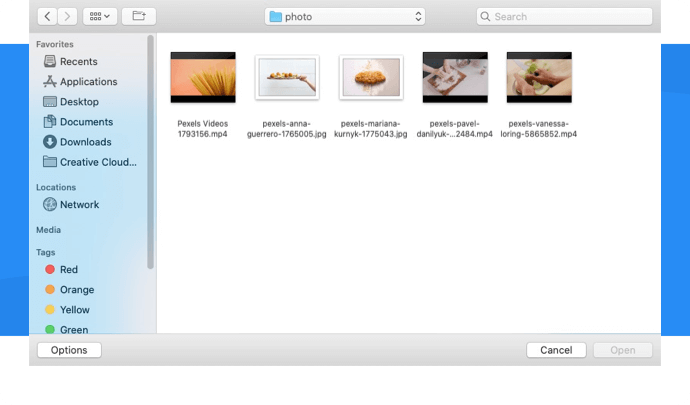Open the icon view options dropdown
The height and width of the screenshot is (405, 690).
point(100,17)
